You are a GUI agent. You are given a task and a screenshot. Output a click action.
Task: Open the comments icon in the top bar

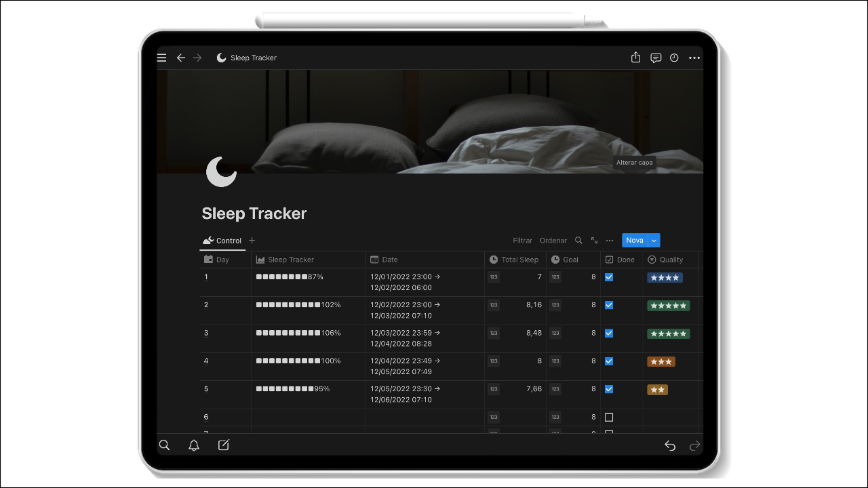click(655, 58)
